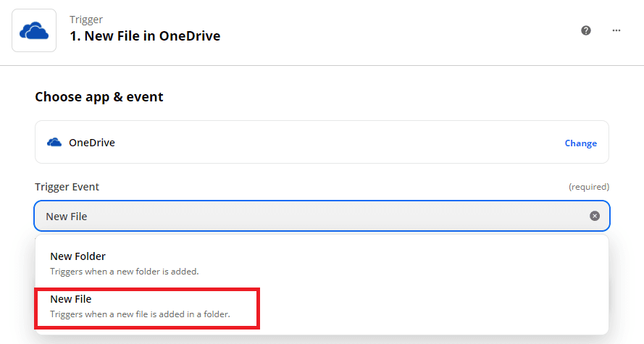This screenshot has width=644, height=344.
Task: Choose the New File trigger option
Action: coord(71,299)
